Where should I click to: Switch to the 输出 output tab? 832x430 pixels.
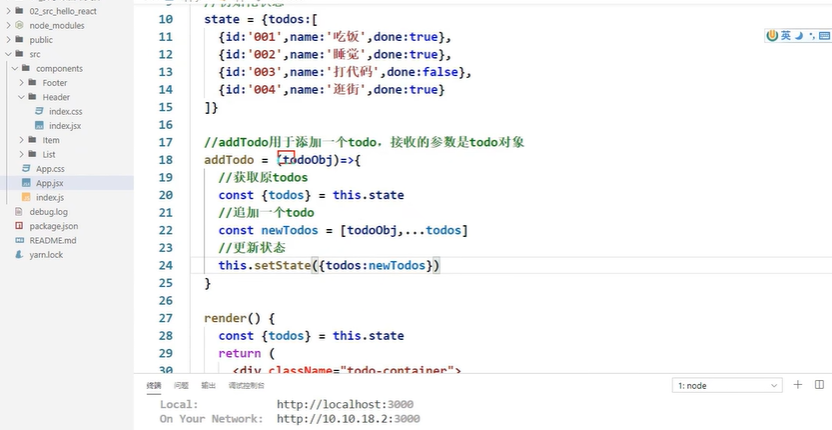pos(208,385)
